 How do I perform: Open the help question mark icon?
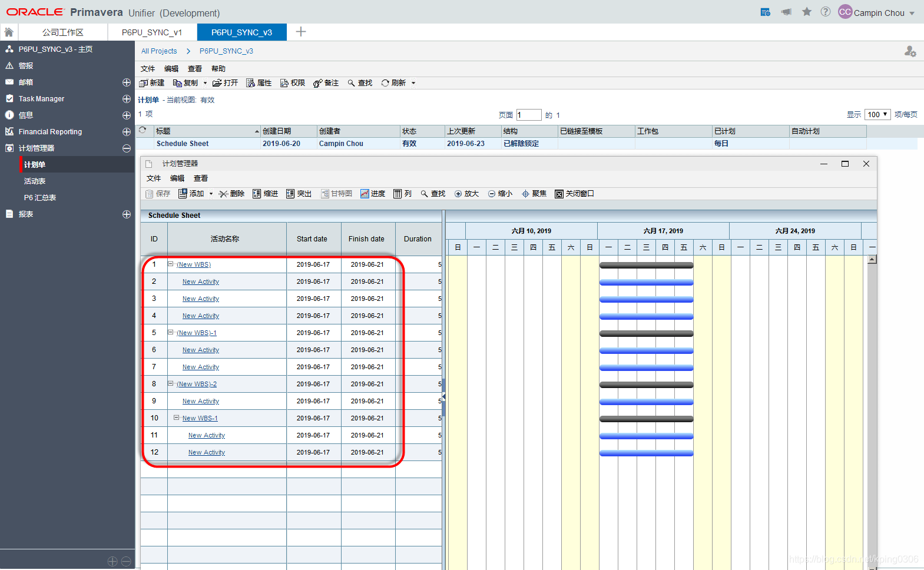pyautogui.click(x=826, y=12)
